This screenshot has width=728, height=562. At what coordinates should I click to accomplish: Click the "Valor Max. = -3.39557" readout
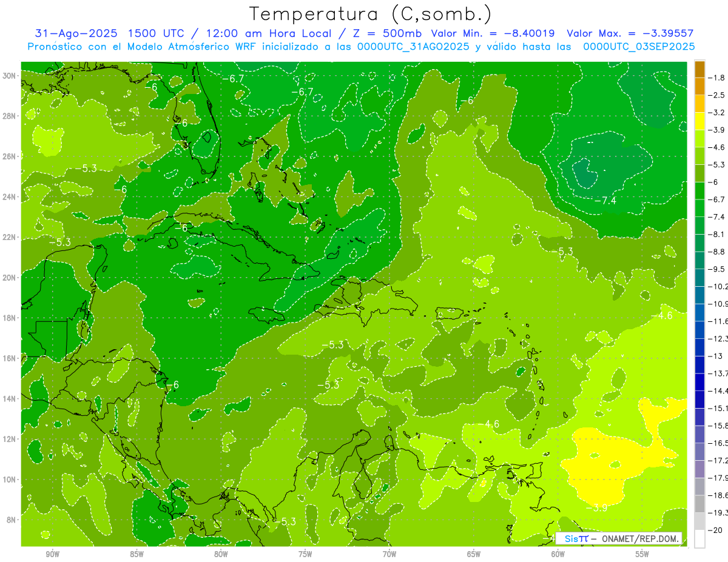click(x=630, y=33)
